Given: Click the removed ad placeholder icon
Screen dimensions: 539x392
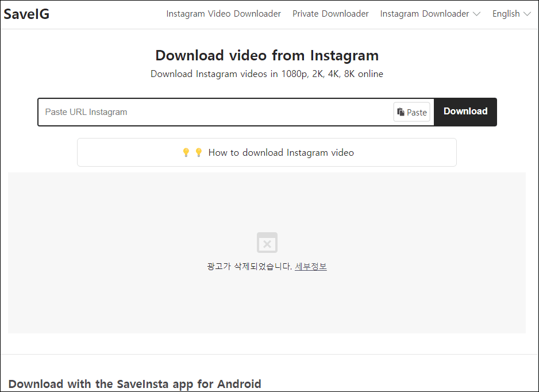Looking at the screenshot, I should click(x=267, y=243).
